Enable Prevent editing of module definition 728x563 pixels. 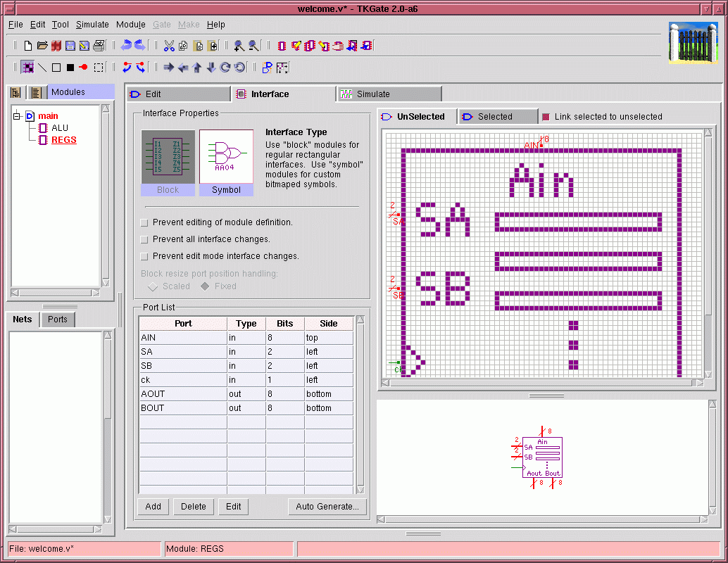[x=145, y=222]
